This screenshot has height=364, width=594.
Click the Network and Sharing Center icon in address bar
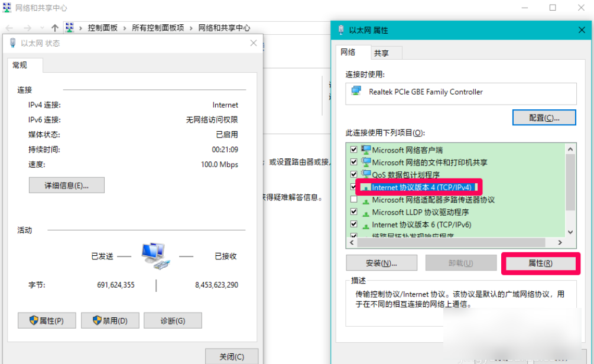coord(70,27)
